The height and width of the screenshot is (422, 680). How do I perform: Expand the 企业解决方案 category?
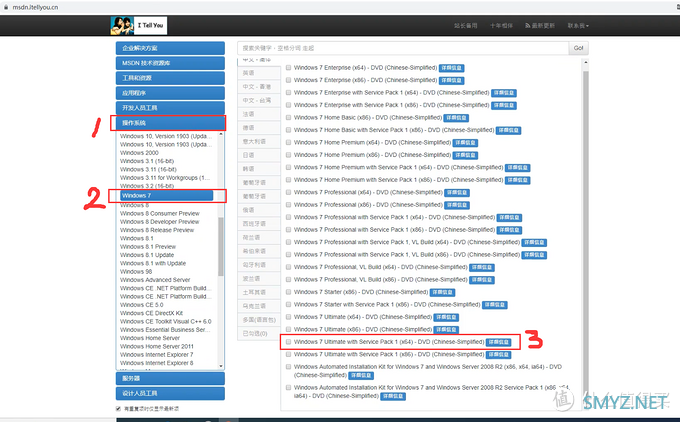click(170, 48)
